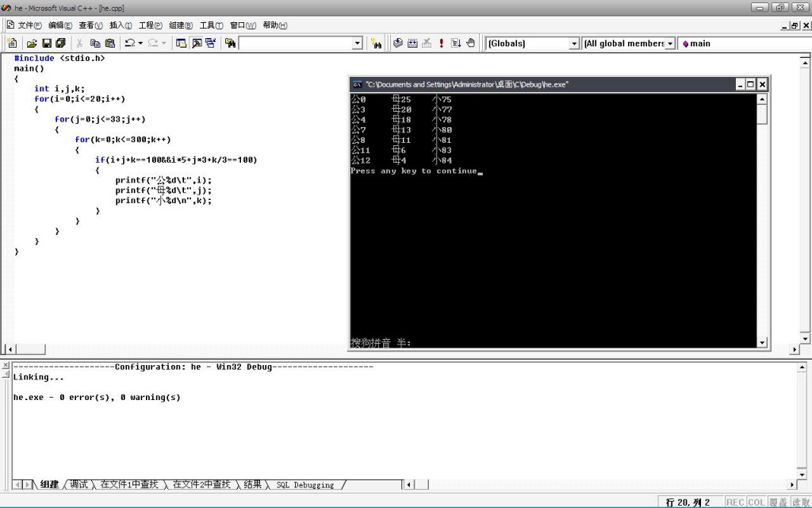
Task: Open the 组建(B) menu
Action: pos(181,25)
